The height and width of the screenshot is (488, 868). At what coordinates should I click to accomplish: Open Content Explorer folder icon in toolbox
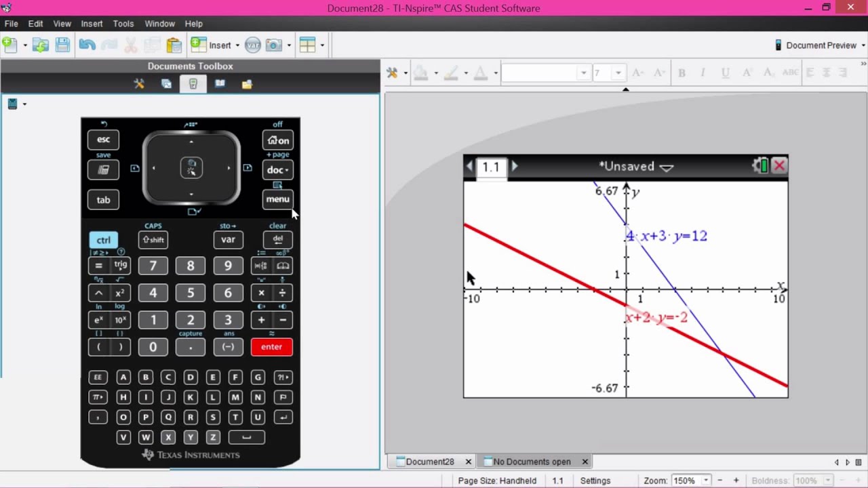(x=247, y=84)
